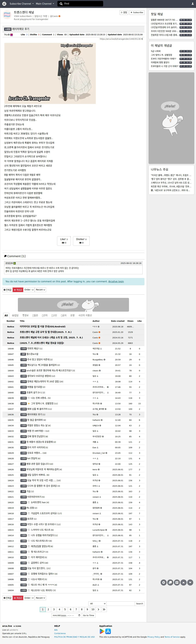The image size is (196, 644).
Task: Click the mm/dd/yyyy date-time field
Action: coord(67,615)
